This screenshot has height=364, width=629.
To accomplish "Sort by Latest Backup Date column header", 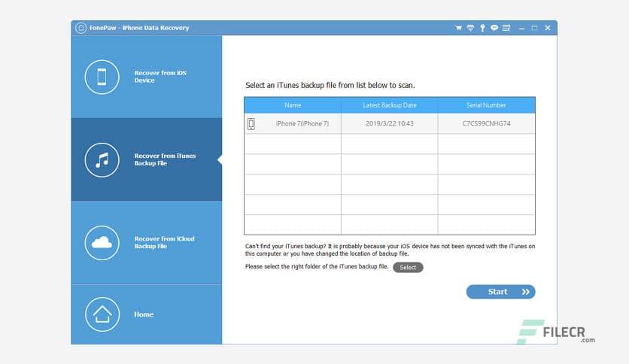I will point(390,105).
